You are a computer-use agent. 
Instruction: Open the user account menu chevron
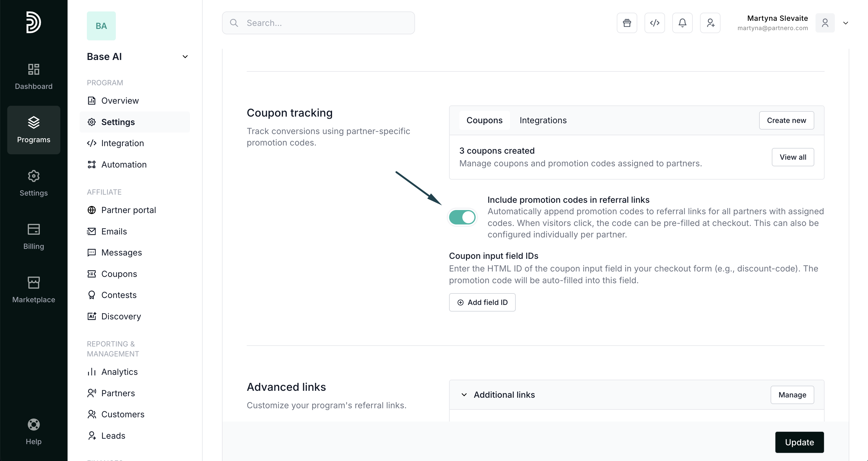click(845, 23)
